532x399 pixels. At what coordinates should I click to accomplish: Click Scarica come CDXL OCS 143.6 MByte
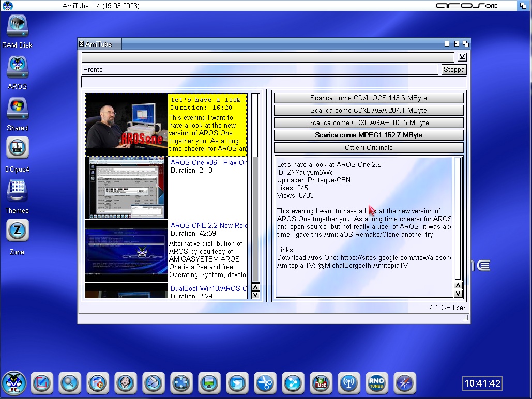pos(369,98)
